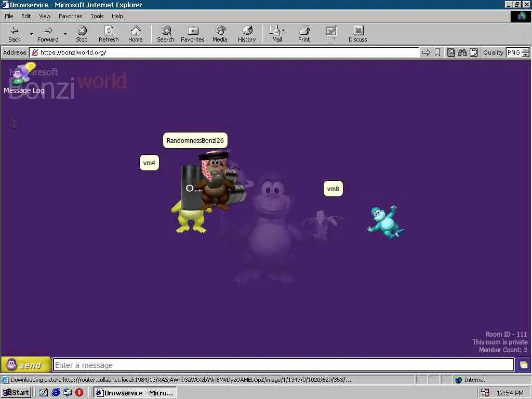The height and width of the screenshot is (399, 532).
Task: Click the Show Desktop quick launch icon
Action: pyautogui.click(x=44, y=393)
